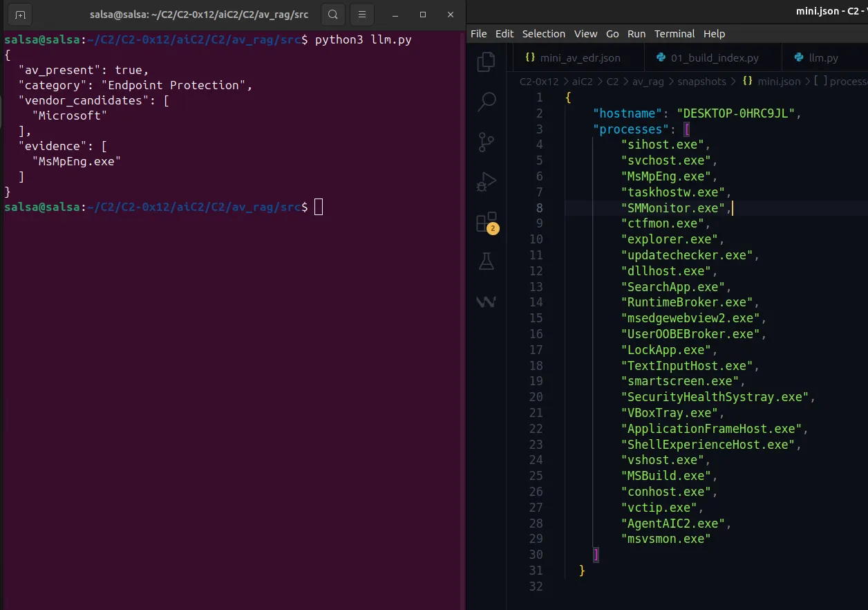Click "updatechecker.exe" in the editor

[x=687, y=255]
